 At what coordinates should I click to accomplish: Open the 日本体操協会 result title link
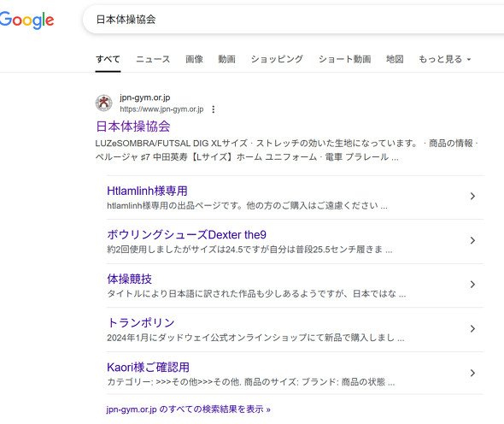(133, 127)
